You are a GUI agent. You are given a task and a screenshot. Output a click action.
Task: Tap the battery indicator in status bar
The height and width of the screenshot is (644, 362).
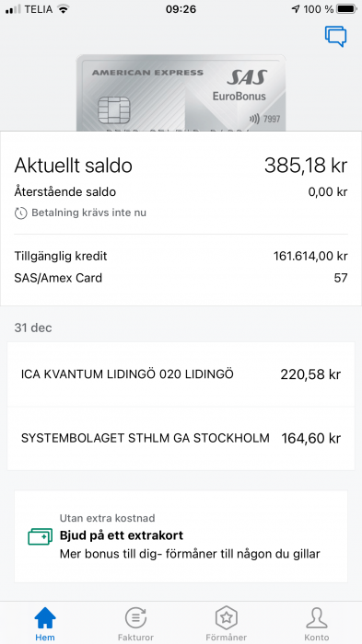tap(346, 9)
